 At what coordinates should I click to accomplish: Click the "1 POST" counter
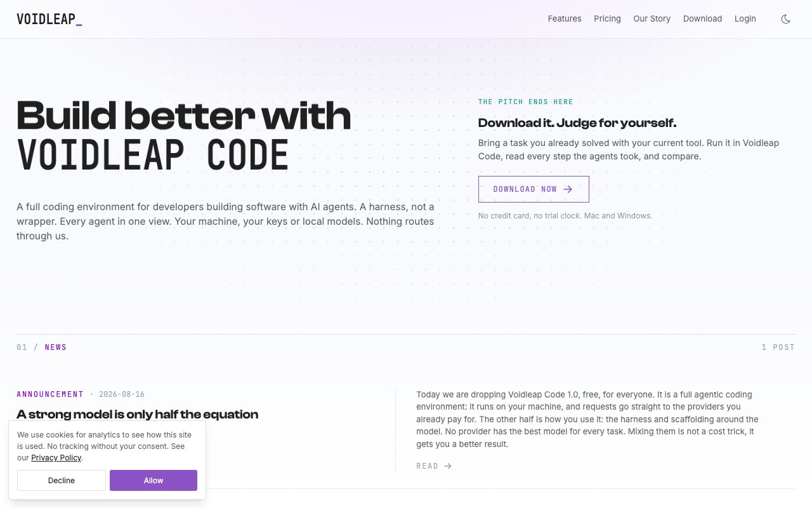pyautogui.click(x=778, y=347)
